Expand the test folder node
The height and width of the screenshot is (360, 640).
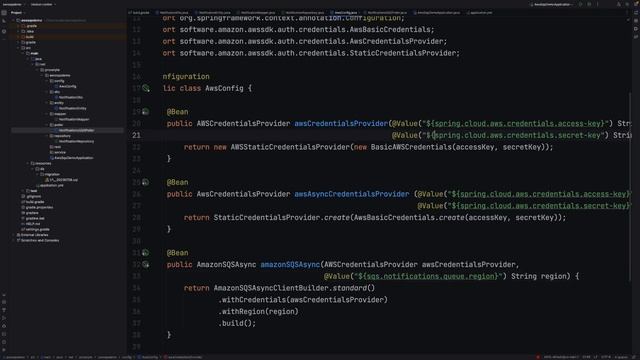click(x=23, y=191)
